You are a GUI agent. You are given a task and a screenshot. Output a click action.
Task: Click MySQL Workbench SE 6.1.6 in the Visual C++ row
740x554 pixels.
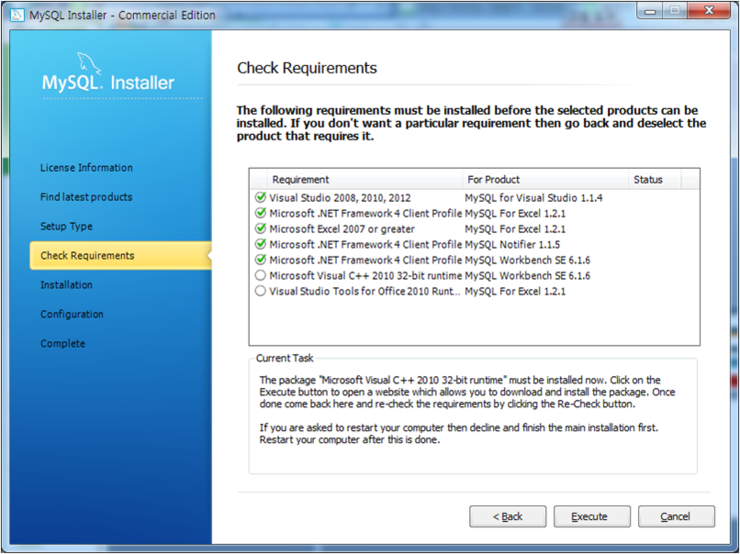527,276
